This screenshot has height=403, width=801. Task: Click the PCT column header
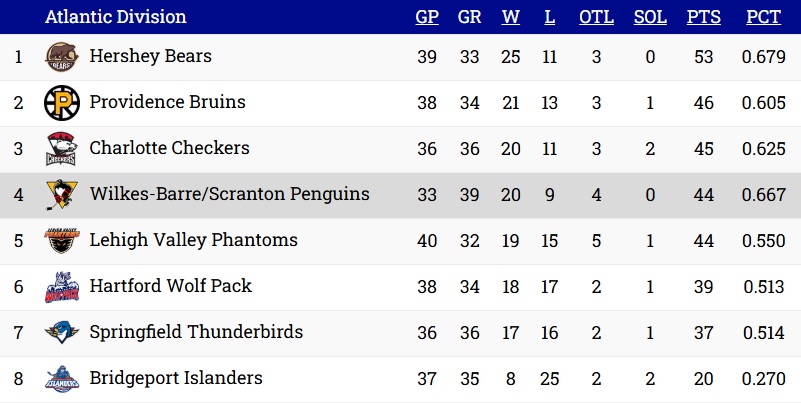click(764, 17)
